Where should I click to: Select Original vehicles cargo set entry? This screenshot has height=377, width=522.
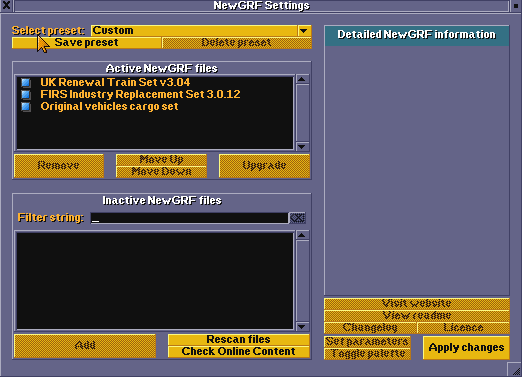pyautogui.click(x=155, y=106)
